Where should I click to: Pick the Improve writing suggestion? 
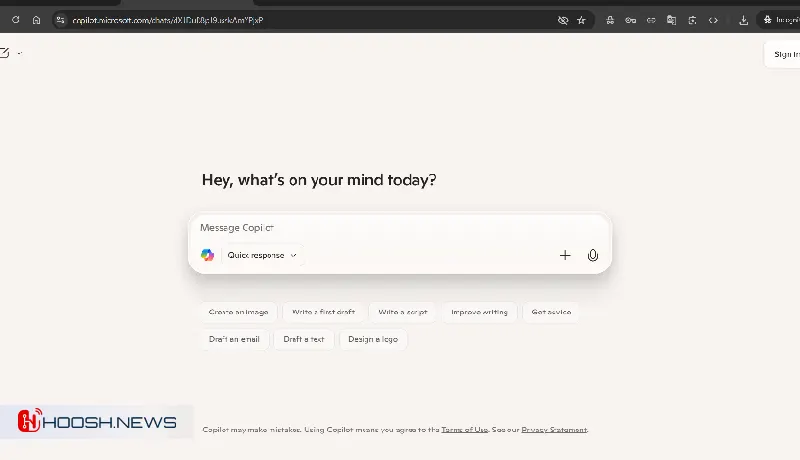479,312
